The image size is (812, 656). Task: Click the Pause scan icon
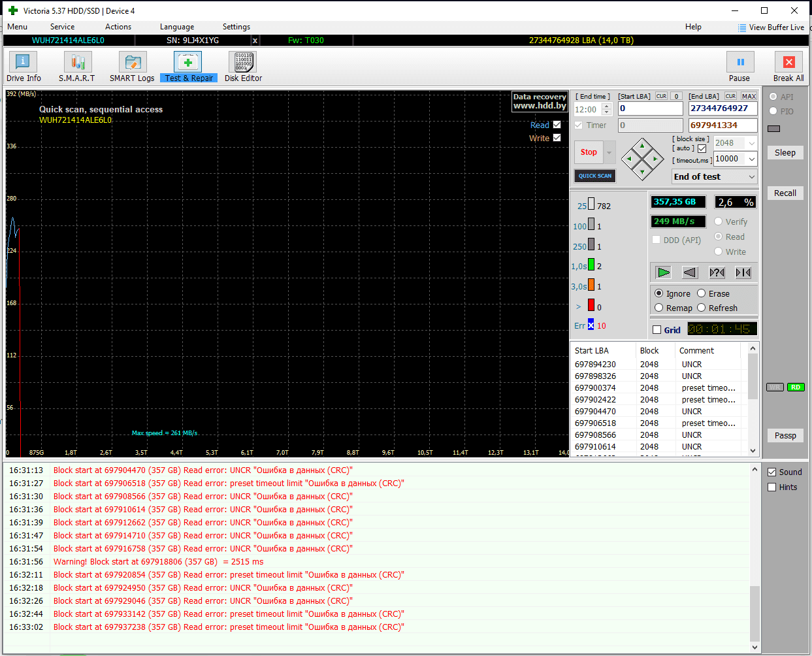pyautogui.click(x=740, y=63)
